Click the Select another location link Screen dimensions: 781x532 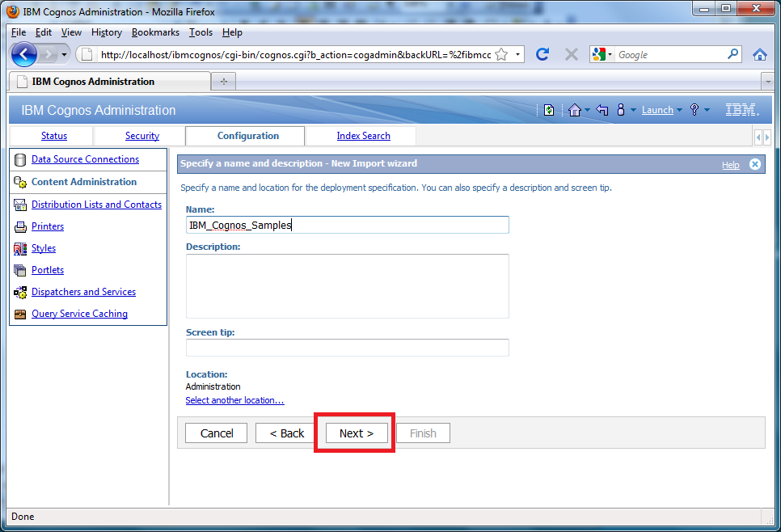click(234, 400)
